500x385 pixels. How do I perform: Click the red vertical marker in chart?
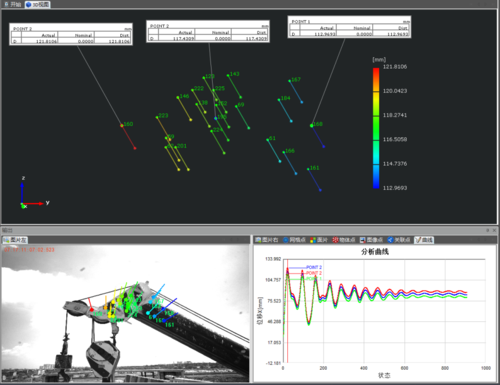pos(288,313)
